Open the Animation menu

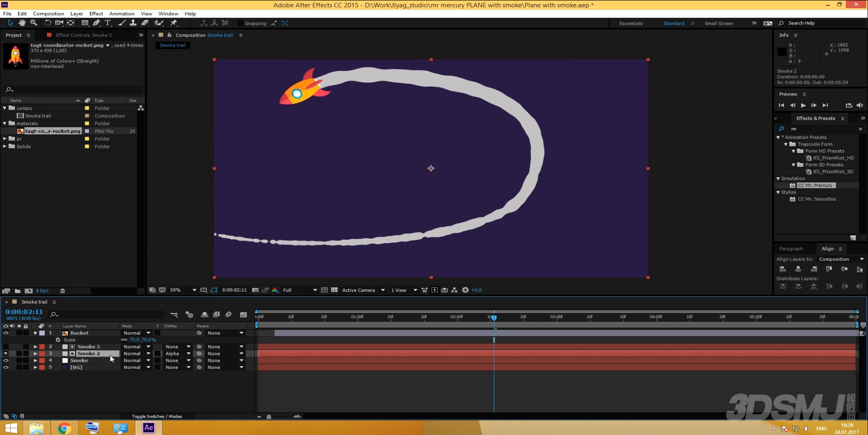coord(122,14)
